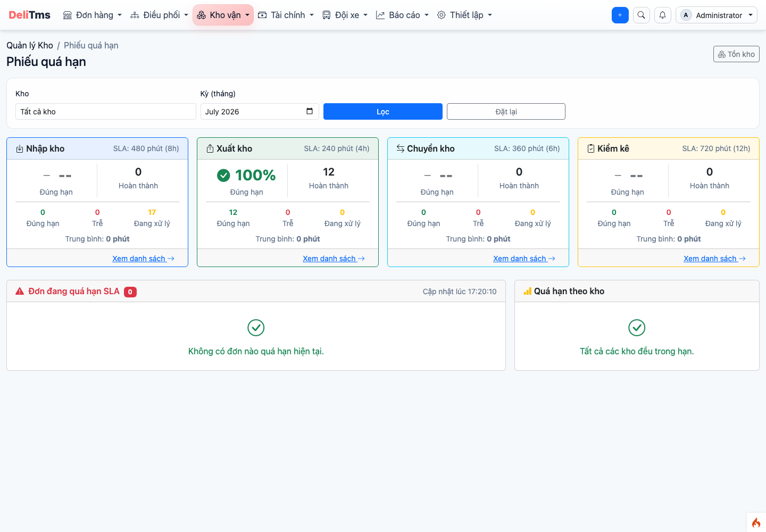766x532 pixels.
Task: Click the 12 Đúng hạn count in Xuất kho
Action: pyautogui.click(x=233, y=212)
